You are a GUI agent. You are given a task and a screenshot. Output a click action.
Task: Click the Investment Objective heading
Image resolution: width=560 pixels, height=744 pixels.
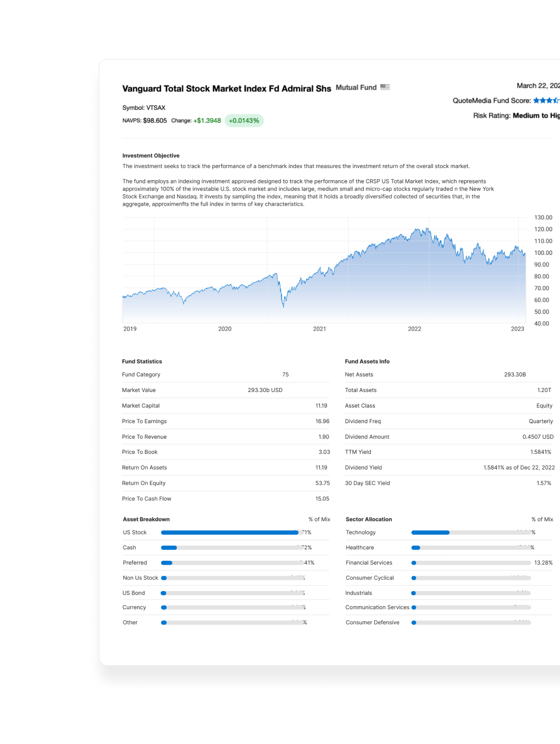click(151, 156)
